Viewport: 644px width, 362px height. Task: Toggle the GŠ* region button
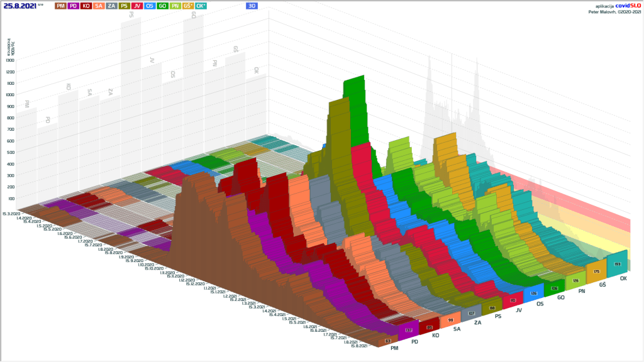187,6
